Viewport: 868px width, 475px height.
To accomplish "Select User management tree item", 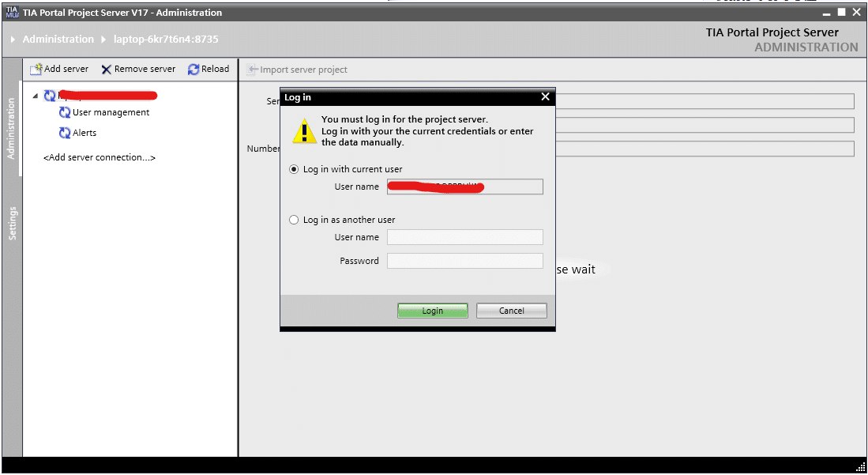I will pyautogui.click(x=111, y=112).
